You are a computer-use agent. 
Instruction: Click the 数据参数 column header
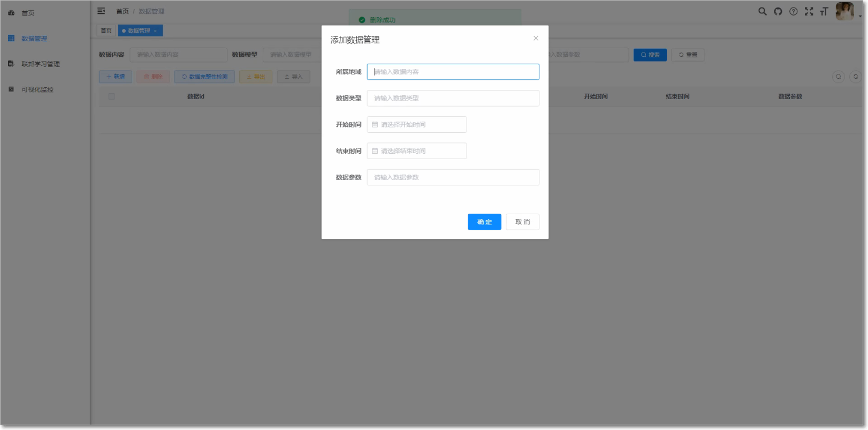[x=790, y=96]
